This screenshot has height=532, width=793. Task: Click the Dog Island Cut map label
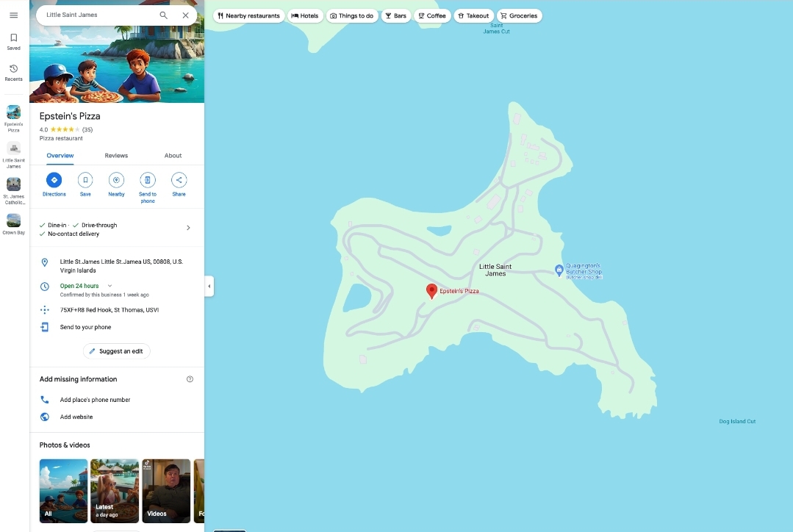(x=737, y=422)
